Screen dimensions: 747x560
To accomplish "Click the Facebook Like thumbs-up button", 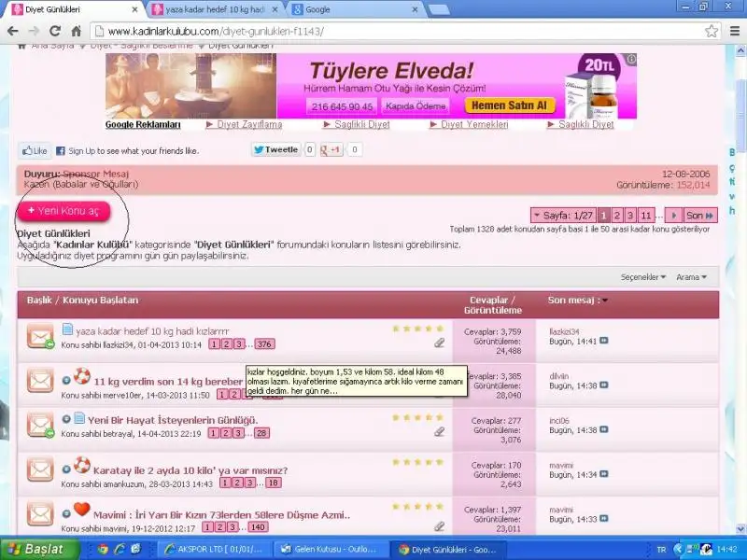I will [x=35, y=151].
